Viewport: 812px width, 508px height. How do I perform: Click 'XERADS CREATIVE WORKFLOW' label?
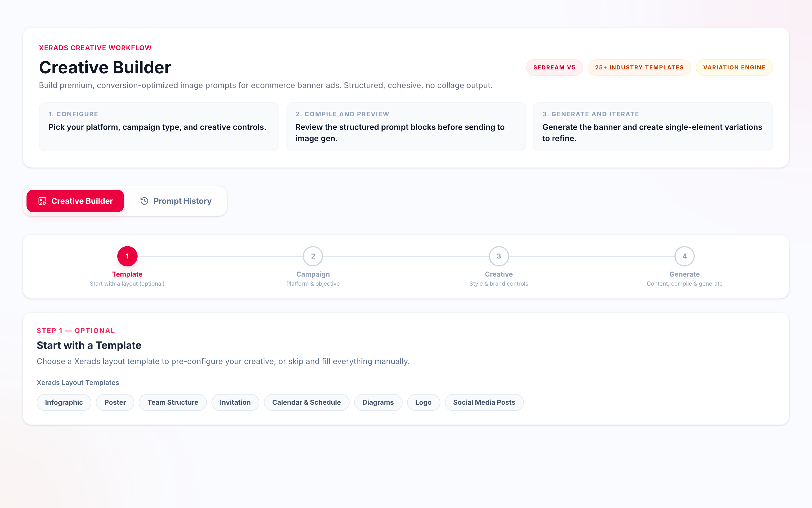[x=95, y=48]
